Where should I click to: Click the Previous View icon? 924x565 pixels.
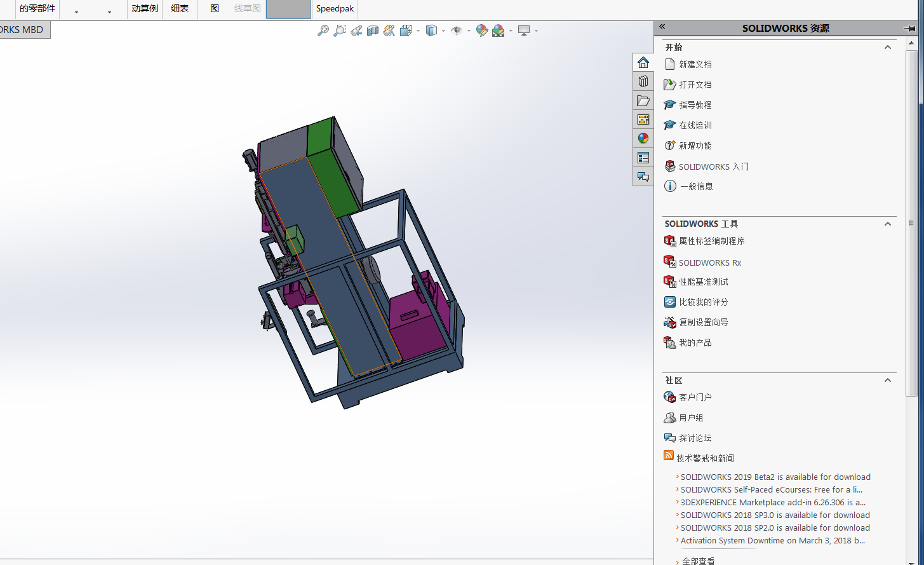pyautogui.click(x=356, y=31)
